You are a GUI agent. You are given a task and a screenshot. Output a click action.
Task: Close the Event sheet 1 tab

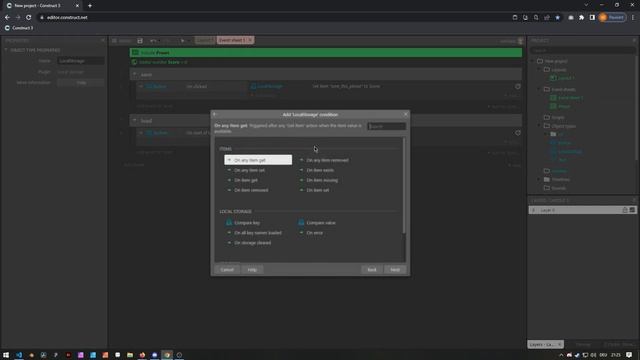click(x=250, y=40)
